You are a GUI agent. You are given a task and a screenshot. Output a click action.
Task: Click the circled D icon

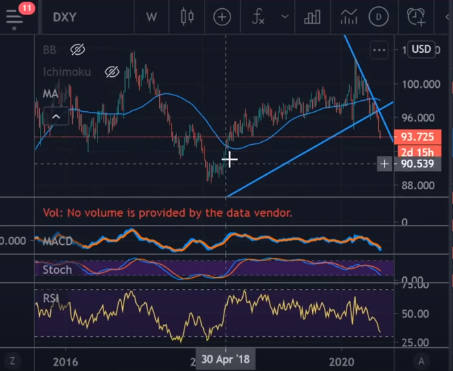tap(379, 17)
